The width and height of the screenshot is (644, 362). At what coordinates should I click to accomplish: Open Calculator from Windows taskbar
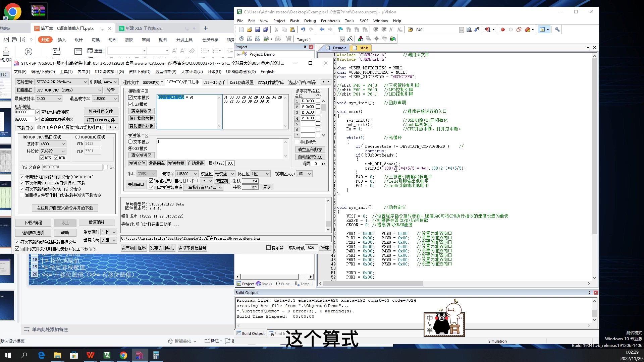(x=156, y=355)
